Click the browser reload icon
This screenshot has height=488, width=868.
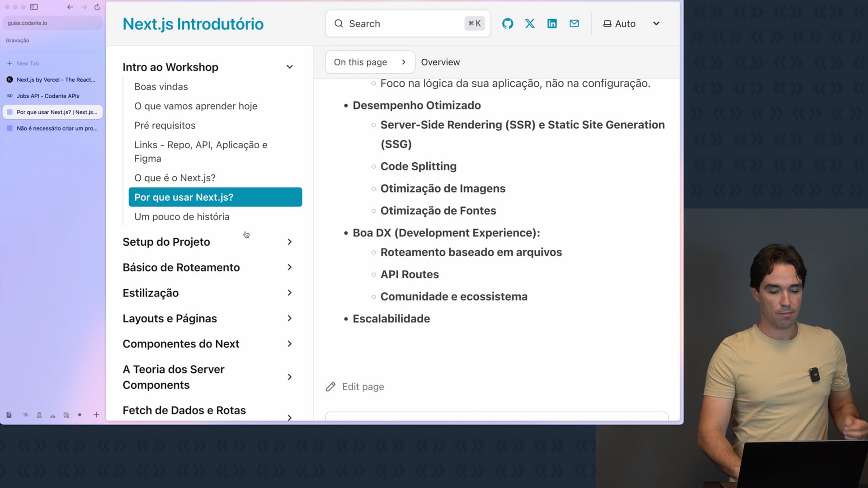97,7
